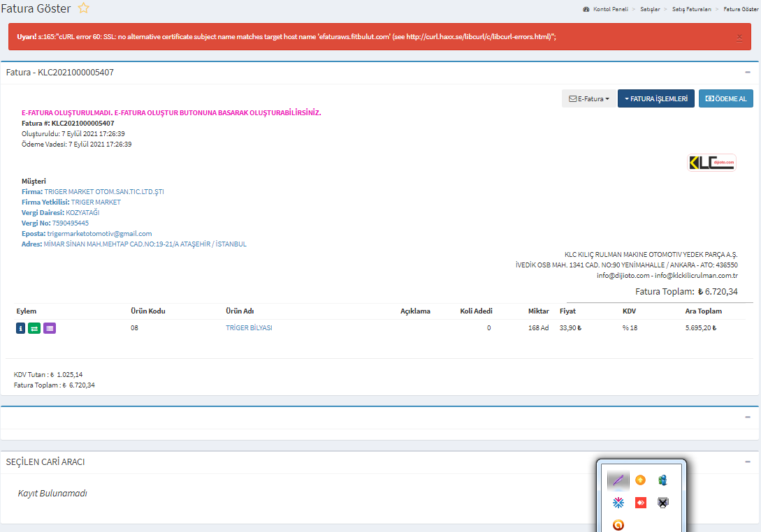The height and width of the screenshot is (532, 761).
Task: Collapse the Fatura KLC2021000005407 panel
Action: [x=748, y=73]
